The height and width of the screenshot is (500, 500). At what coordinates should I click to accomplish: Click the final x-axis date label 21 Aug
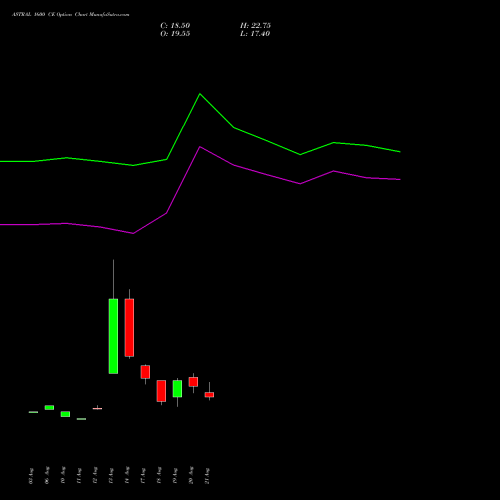[207, 476]
